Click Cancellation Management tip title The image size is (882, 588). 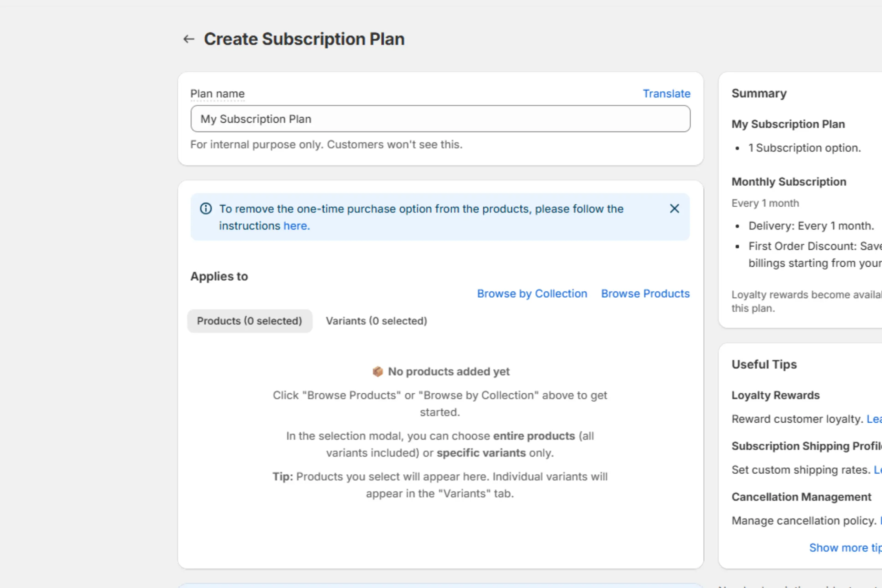pos(801,497)
